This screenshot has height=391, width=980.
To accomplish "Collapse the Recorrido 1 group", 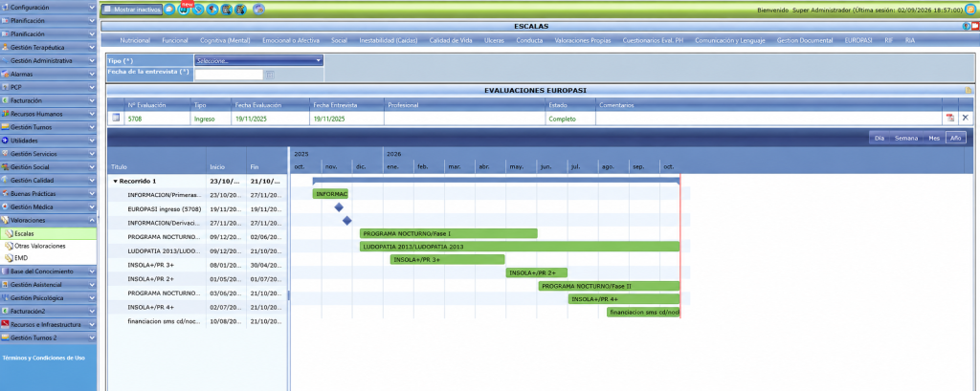I will (x=115, y=181).
